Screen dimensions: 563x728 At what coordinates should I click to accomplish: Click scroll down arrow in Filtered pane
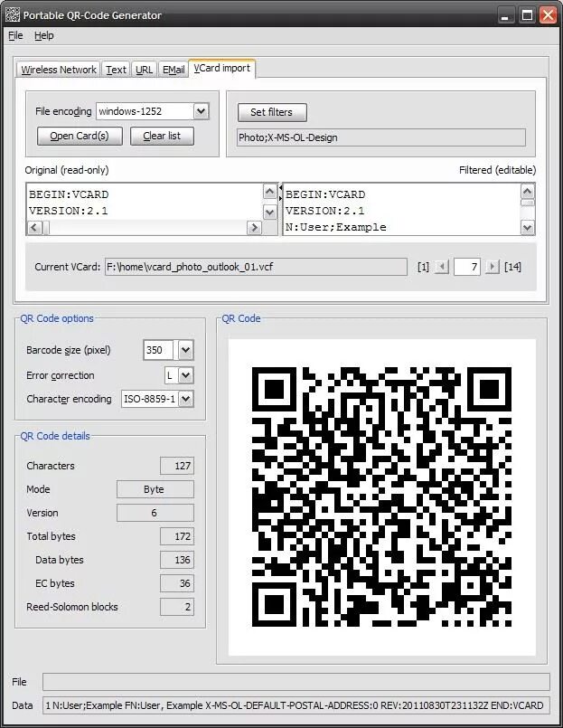528,228
